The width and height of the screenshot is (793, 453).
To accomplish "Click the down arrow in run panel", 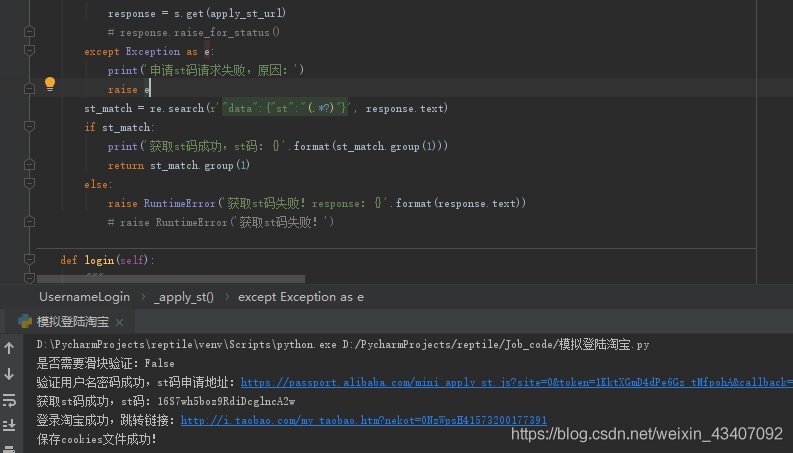I will point(10,374).
